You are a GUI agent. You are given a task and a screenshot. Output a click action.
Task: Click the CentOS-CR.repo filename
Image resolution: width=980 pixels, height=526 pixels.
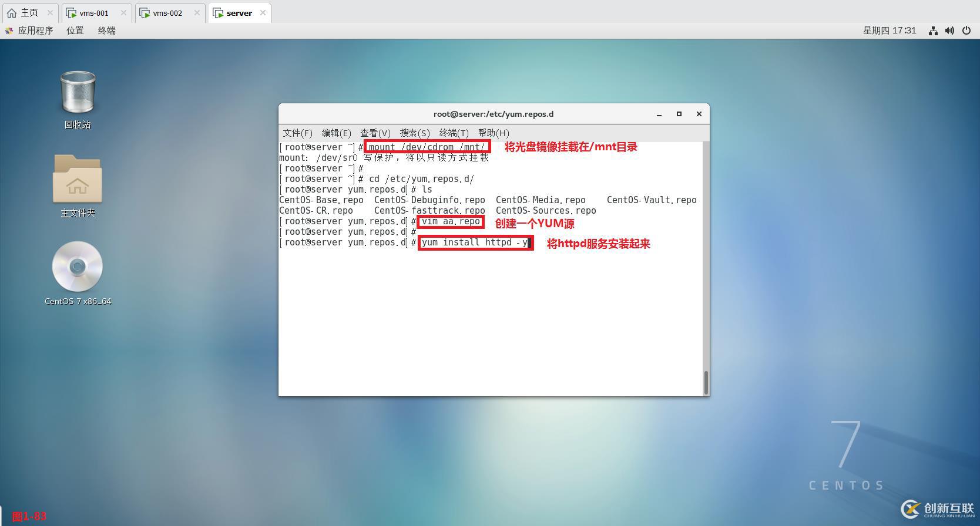316,211
